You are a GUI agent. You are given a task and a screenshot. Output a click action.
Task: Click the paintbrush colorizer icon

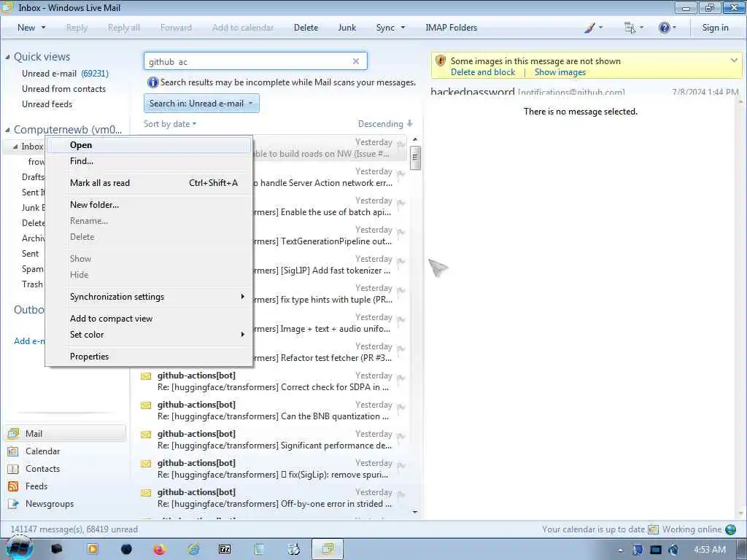tap(589, 28)
